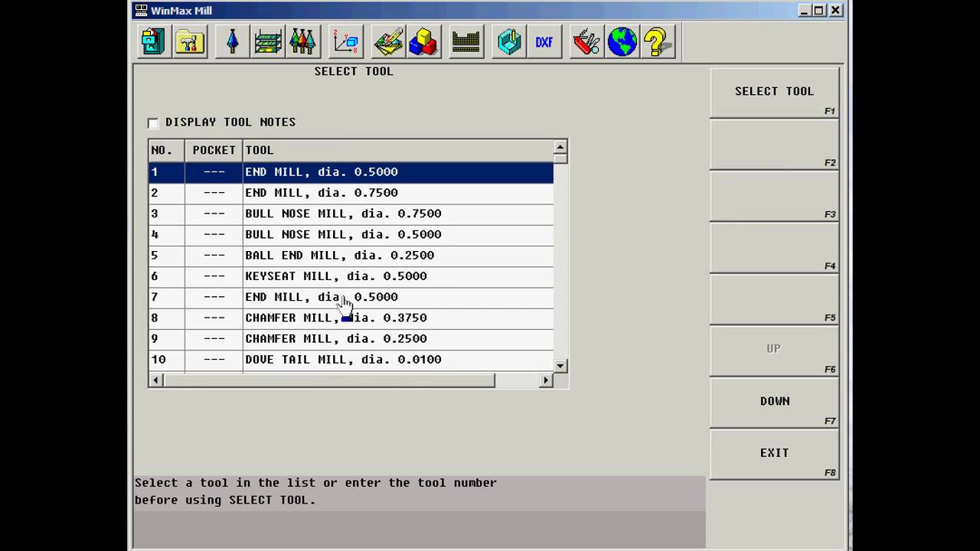This screenshot has width=980, height=551.
Task: Open the DXF import icon
Action: coord(544,41)
